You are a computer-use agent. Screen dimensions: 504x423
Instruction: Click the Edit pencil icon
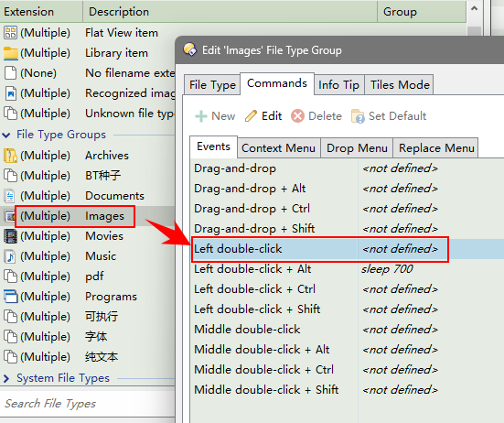251,116
